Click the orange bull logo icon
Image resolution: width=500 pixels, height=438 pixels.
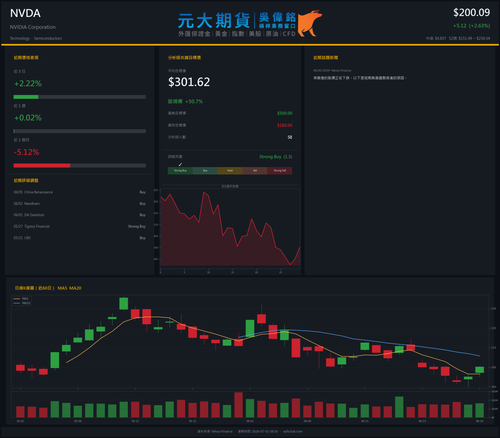click(x=310, y=23)
